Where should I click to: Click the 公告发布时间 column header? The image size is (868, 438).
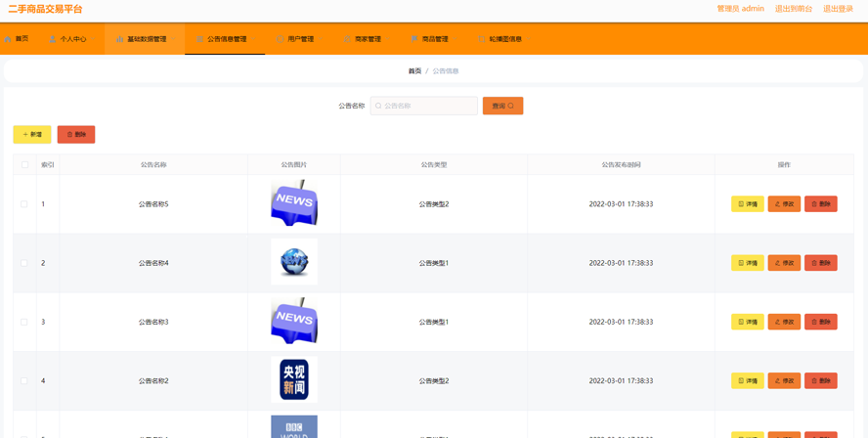pos(621,165)
